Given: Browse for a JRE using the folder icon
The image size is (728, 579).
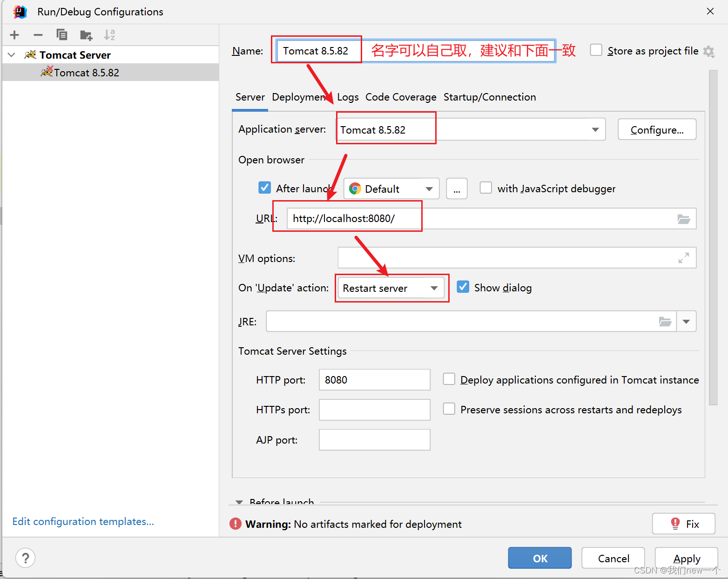Looking at the screenshot, I should 665,322.
